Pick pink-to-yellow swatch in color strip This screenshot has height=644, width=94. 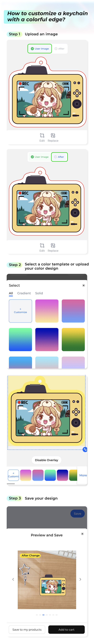coord(26,475)
